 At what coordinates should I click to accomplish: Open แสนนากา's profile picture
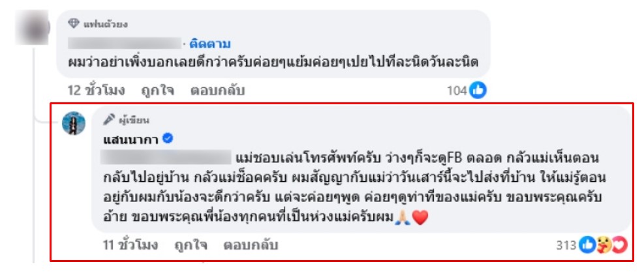click(74, 123)
